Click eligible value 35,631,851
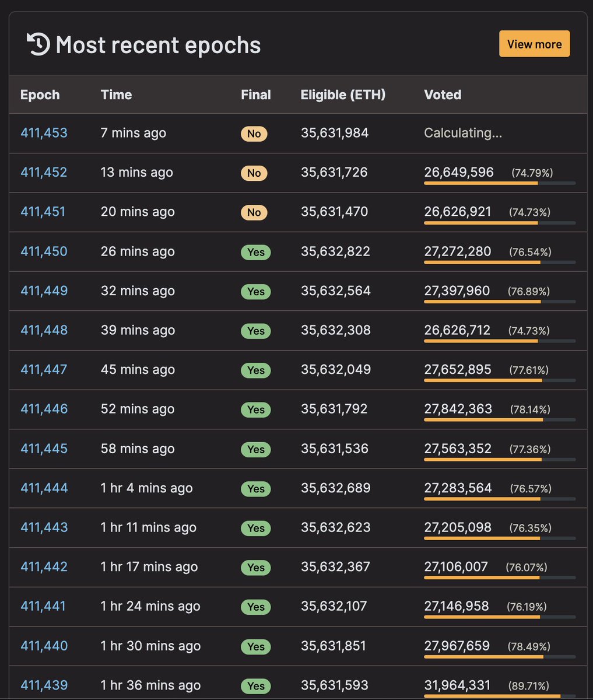The width and height of the screenshot is (593, 700). click(x=334, y=646)
